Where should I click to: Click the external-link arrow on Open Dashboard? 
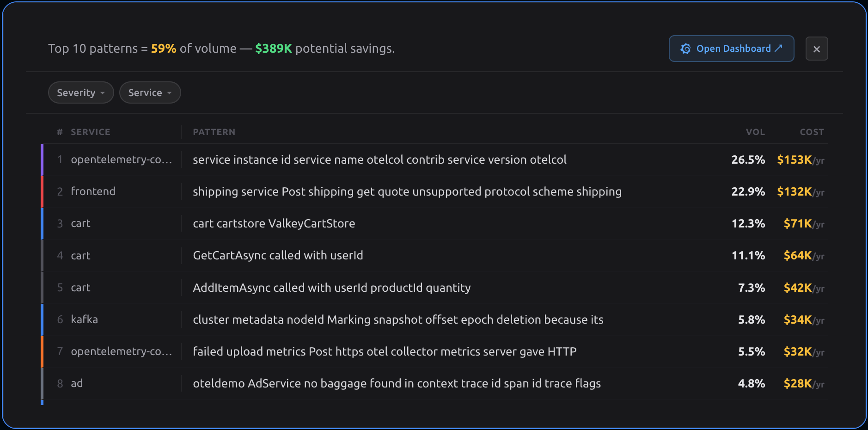[778, 48]
